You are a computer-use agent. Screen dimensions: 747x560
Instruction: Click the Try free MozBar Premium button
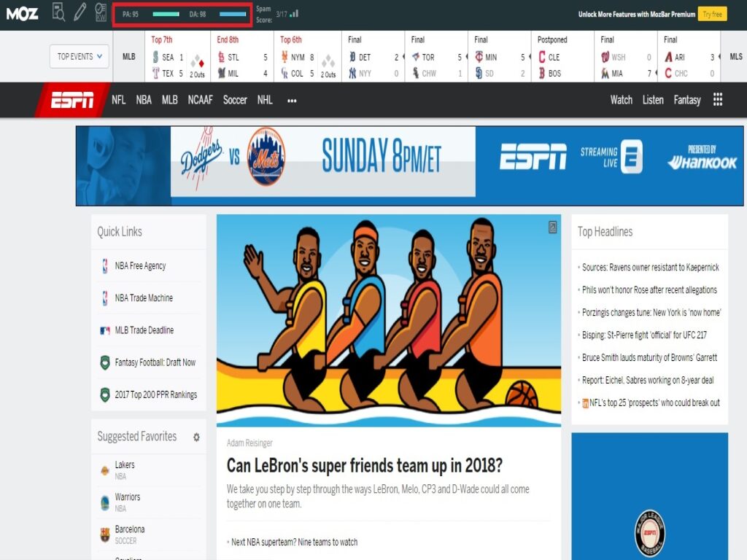click(x=712, y=15)
